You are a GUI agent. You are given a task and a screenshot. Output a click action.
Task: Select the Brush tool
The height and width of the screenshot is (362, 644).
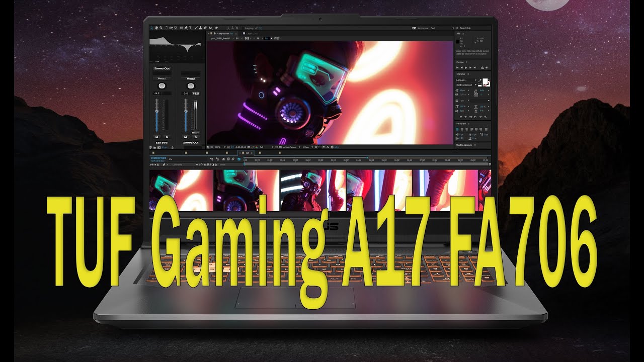196,28
